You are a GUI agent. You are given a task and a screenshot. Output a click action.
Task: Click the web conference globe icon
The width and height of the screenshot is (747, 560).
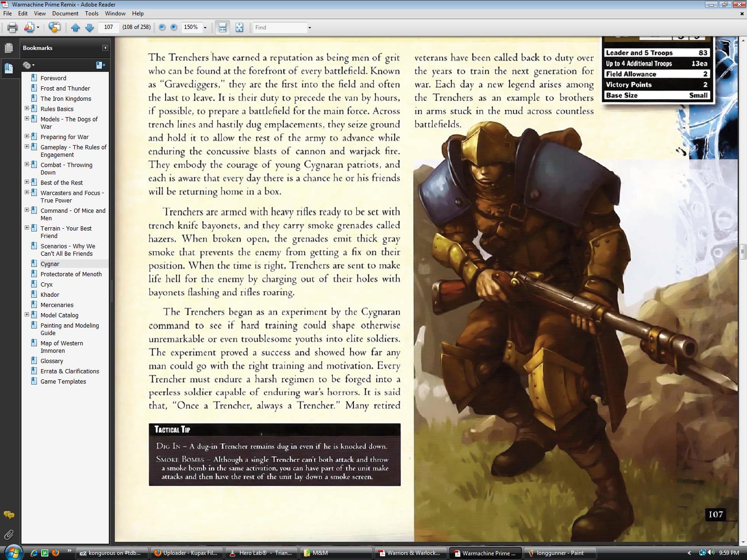tap(54, 28)
